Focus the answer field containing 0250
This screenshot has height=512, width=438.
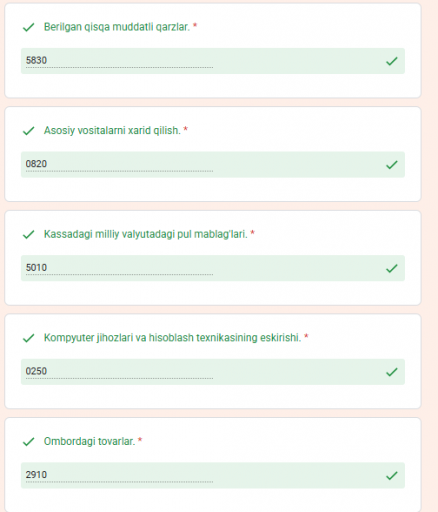(213, 372)
